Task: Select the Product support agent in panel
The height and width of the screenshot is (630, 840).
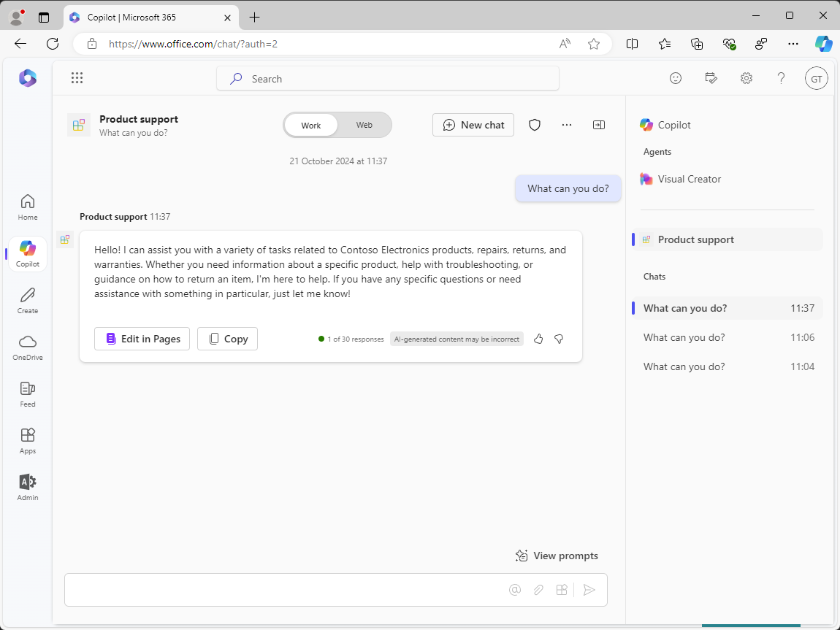Action: point(728,239)
